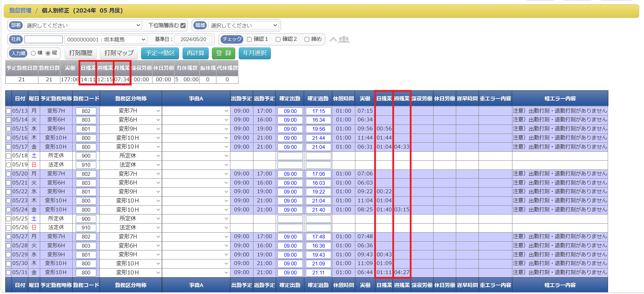
Task: Click empty 確定退勤 field for 05/26
Action: coord(318,228)
